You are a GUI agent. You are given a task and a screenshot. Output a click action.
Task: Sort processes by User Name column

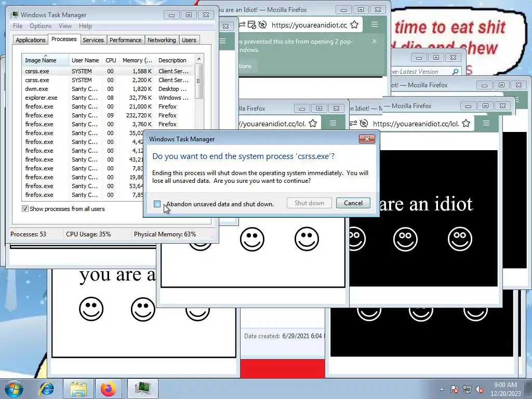pos(85,60)
